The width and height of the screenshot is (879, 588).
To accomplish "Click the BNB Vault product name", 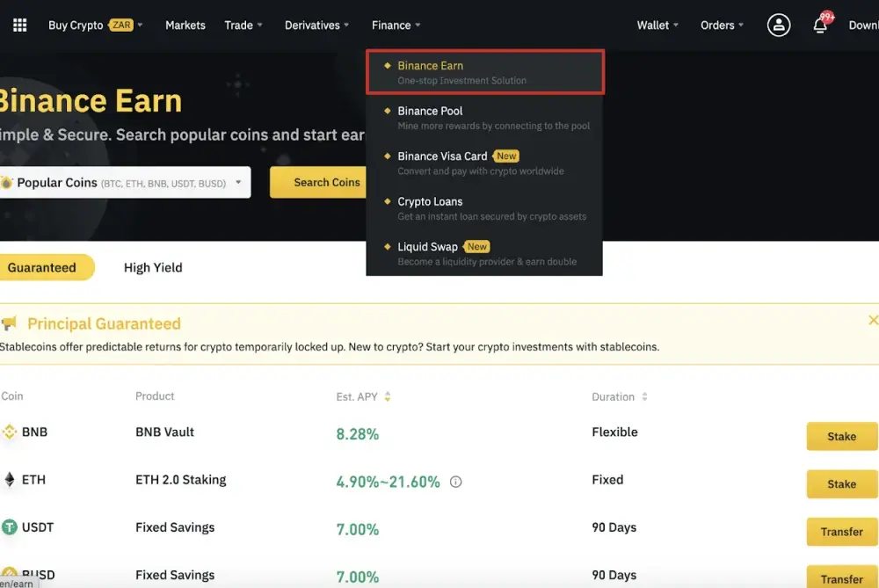I will [165, 432].
